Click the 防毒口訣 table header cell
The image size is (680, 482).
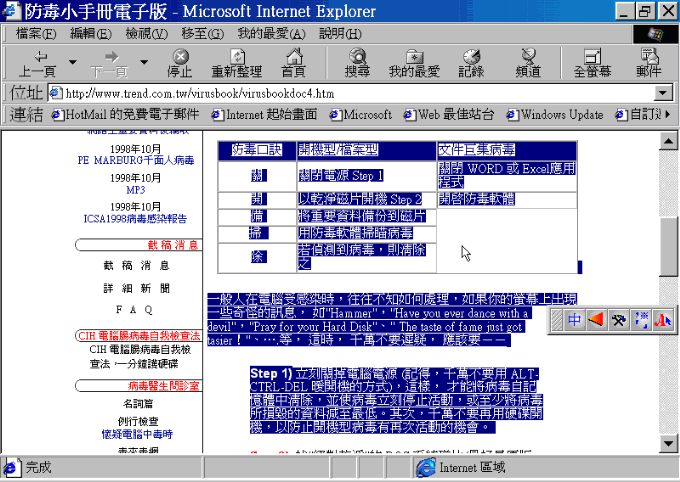tap(257, 150)
